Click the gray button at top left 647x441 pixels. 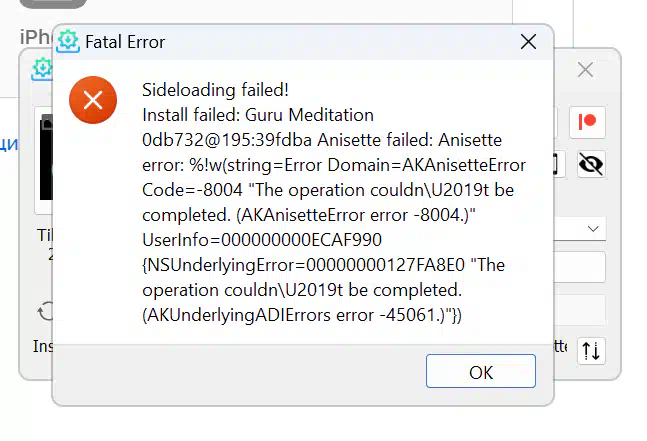click(53, 4)
